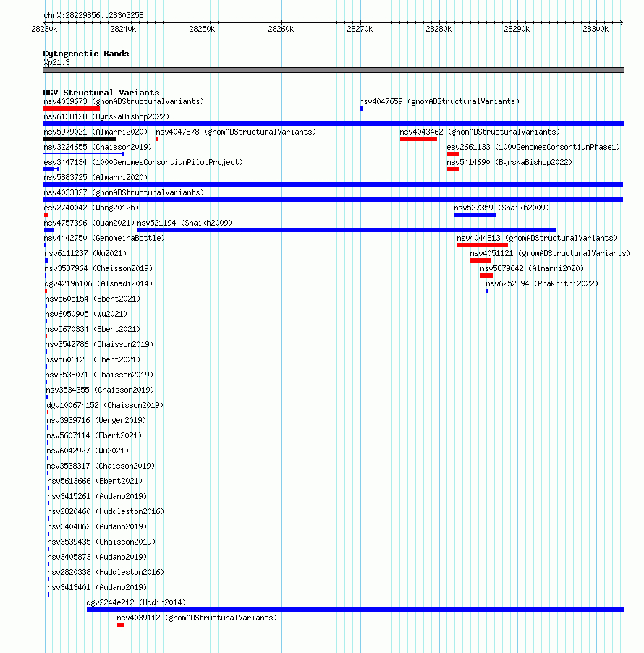
Task: Open the dgv10067n152 Chaisson2019 label
Action: point(105,405)
